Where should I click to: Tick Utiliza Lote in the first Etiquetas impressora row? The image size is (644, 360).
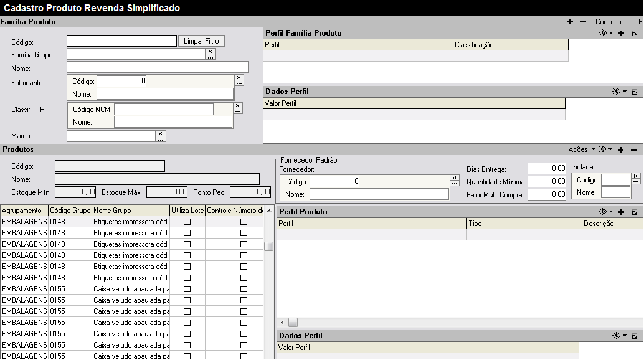(187, 222)
